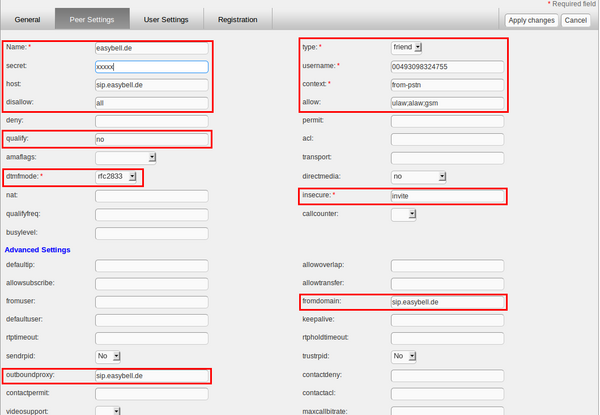
Task: Open the videosupport dropdown
Action: pyautogui.click(x=108, y=411)
